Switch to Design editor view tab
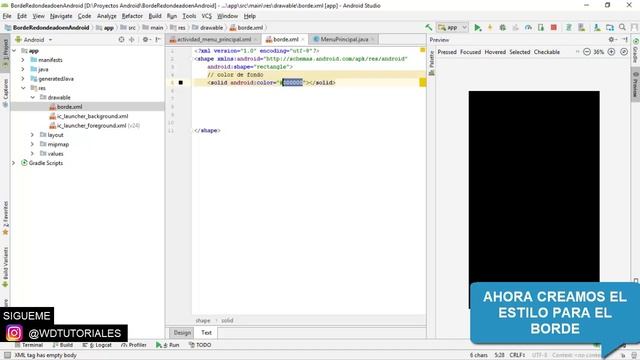 point(182,333)
